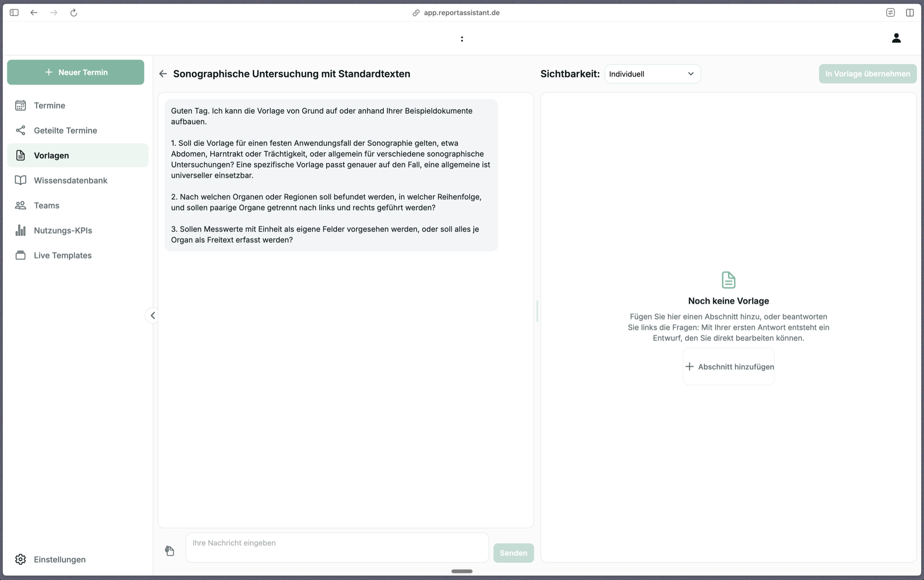The image size is (924, 580).
Task: Open Termine calendar icon in sidebar
Action: (20, 105)
